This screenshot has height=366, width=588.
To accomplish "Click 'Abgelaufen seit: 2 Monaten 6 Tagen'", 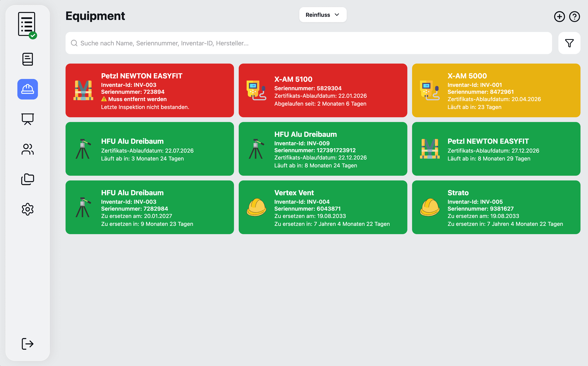I will pos(320,104).
